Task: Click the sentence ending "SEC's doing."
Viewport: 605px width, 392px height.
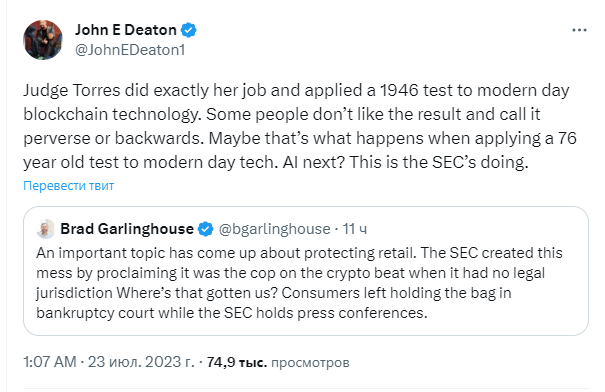Action: [439, 162]
